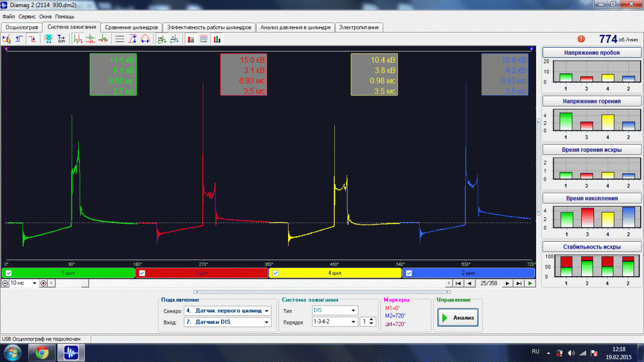Screen dimensions: 644x362
Task: Click the horizontal grid lines icon
Action: click(120, 39)
